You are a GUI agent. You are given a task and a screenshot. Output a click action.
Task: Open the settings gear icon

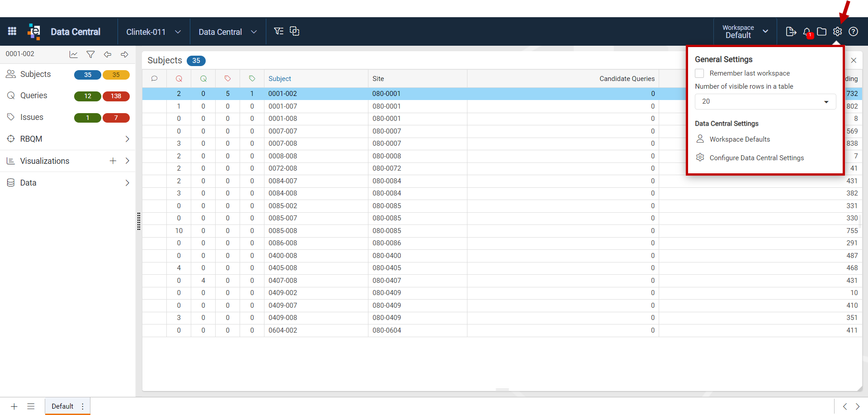coord(838,32)
